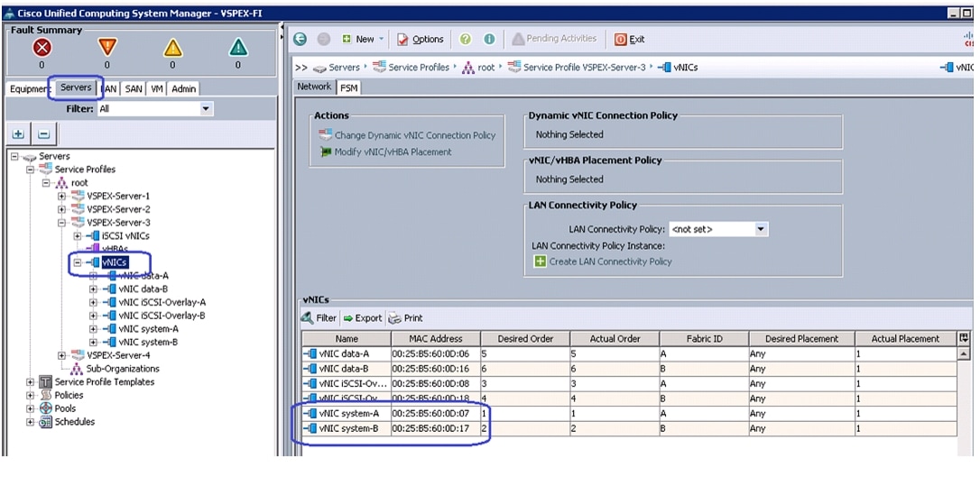Open the Filter dropdown set to All
Image resolution: width=980 pixels, height=486 pixels.
pos(207,109)
